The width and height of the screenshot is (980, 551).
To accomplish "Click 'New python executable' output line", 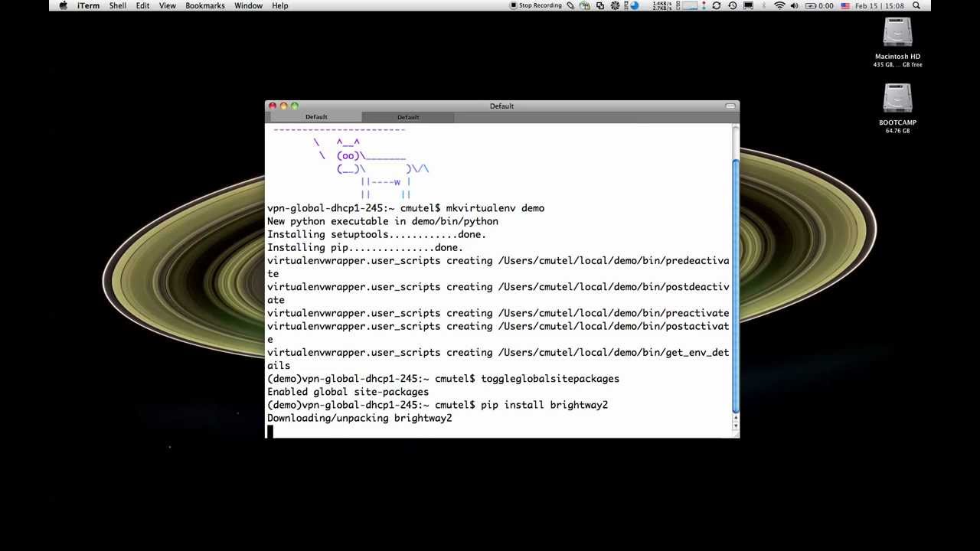I will coord(383,221).
